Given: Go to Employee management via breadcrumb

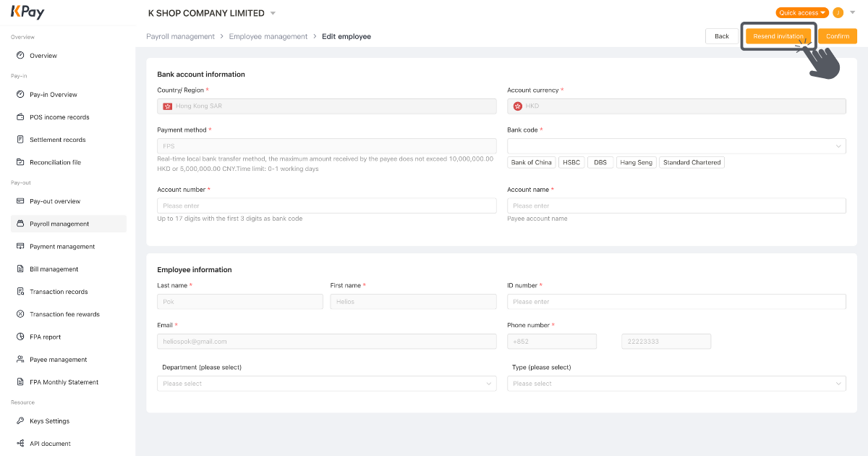Looking at the screenshot, I should (268, 35).
